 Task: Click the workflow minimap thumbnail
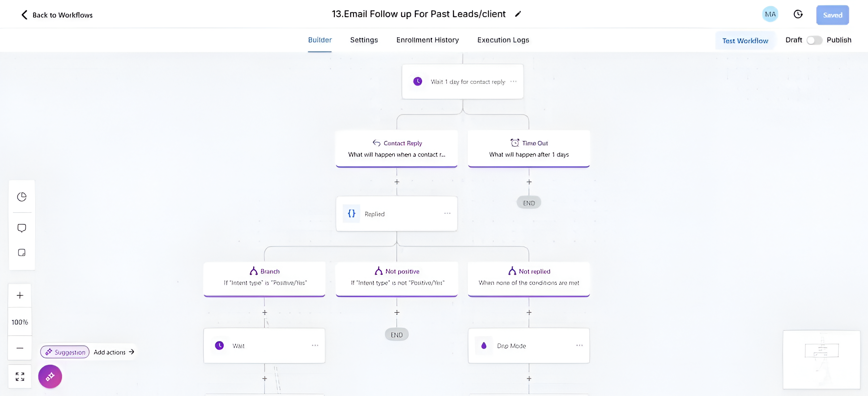pos(821,359)
